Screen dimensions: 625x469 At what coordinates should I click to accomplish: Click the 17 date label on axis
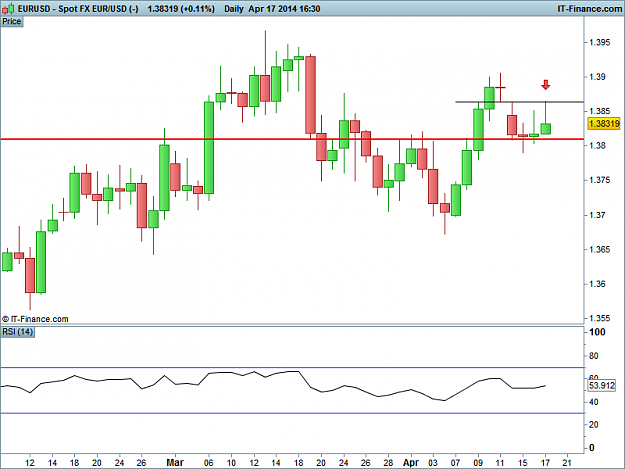(x=545, y=463)
